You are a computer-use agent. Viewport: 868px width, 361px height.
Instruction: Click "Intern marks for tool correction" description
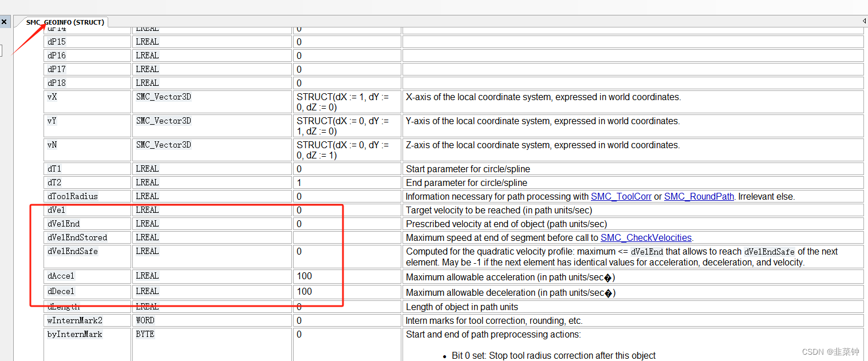click(x=494, y=320)
